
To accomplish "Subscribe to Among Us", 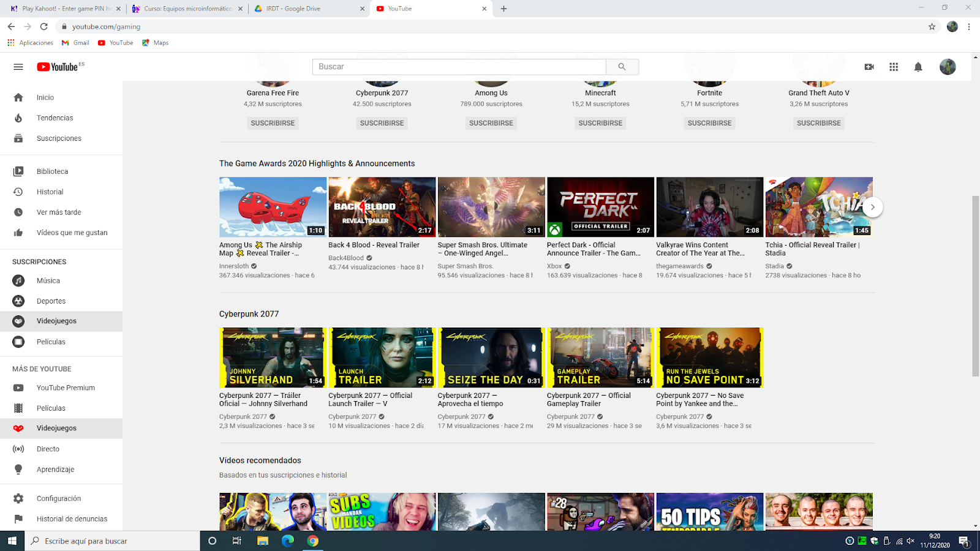I will pos(491,123).
